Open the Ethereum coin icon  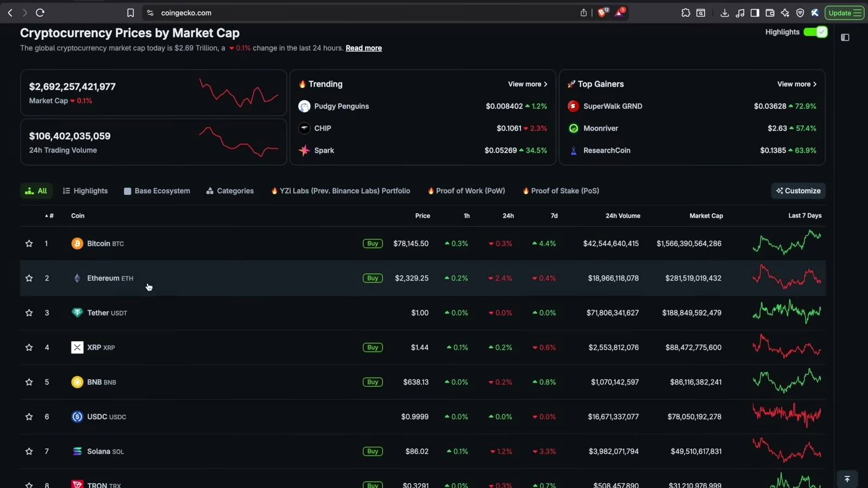[77, 279]
